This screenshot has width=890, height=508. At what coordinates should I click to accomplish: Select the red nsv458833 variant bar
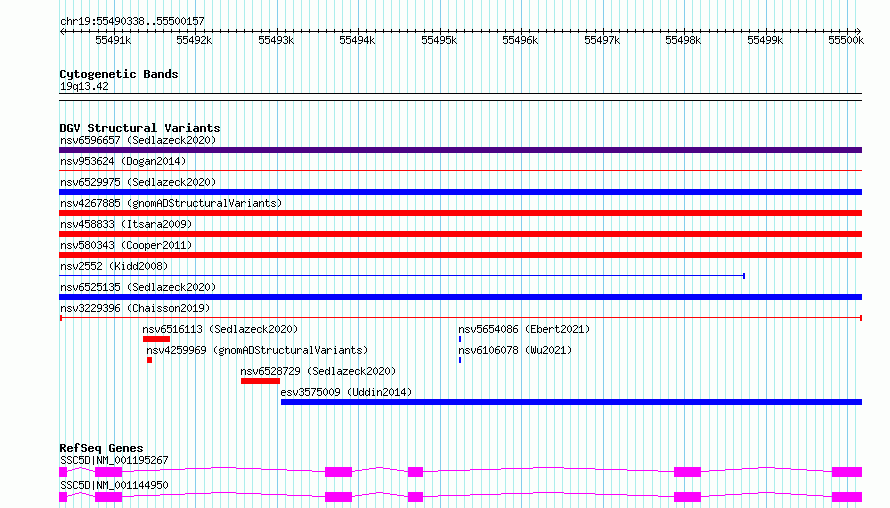pyautogui.click(x=460, y=234)
